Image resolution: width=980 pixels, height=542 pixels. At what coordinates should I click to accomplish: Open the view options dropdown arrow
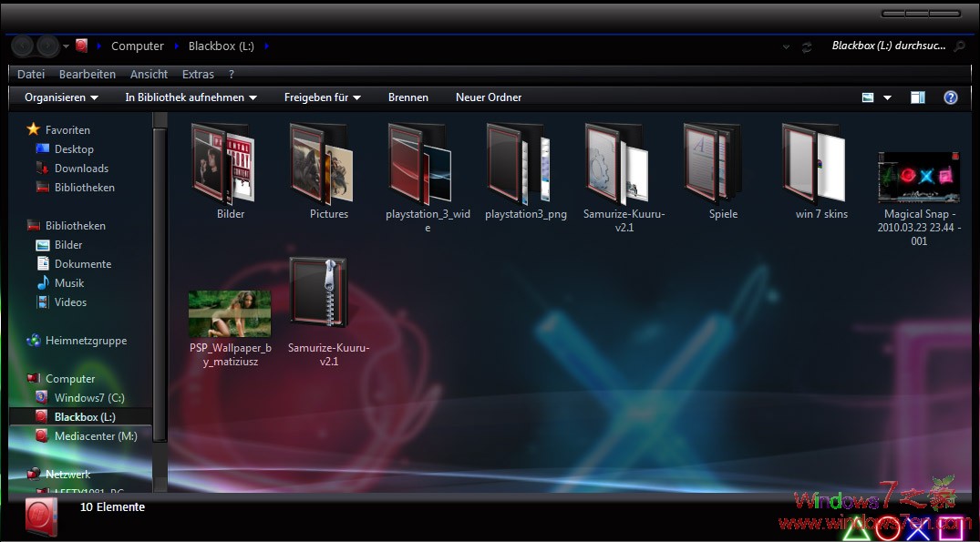(x=887, y=97)
